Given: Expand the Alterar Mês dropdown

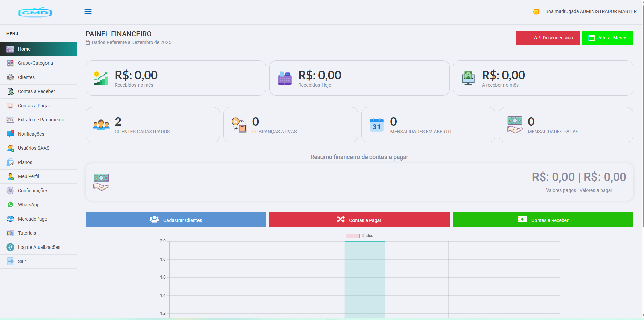Looking at the screenshot, I should 607,38.
